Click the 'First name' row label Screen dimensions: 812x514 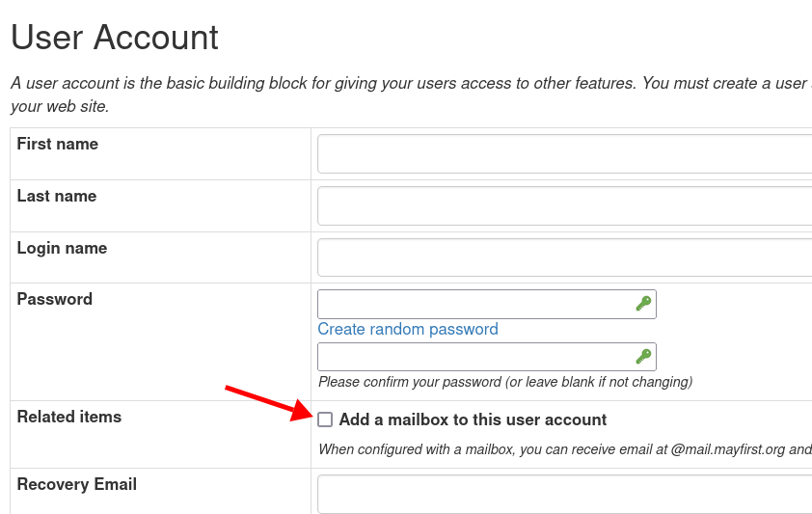[x=58, y=144]
